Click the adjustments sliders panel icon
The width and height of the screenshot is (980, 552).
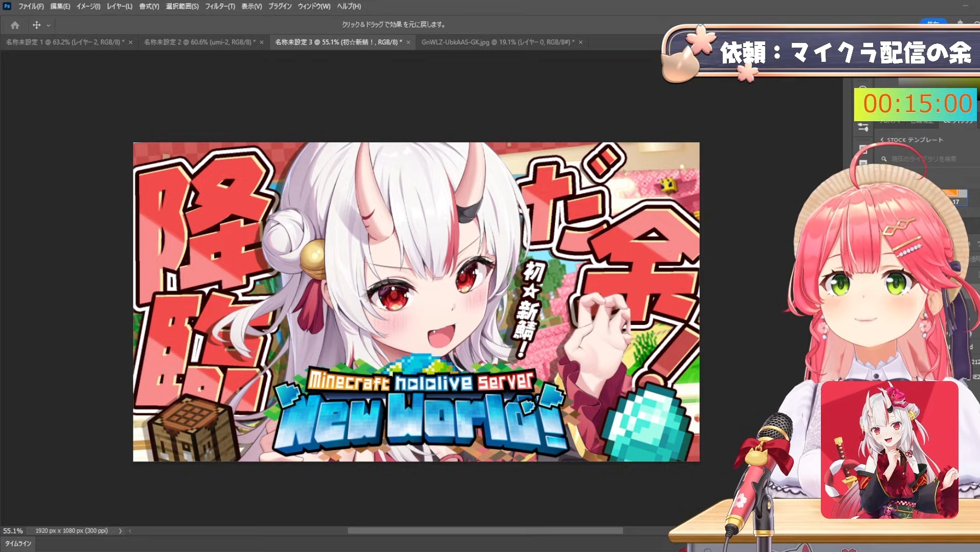coord(863,127)
